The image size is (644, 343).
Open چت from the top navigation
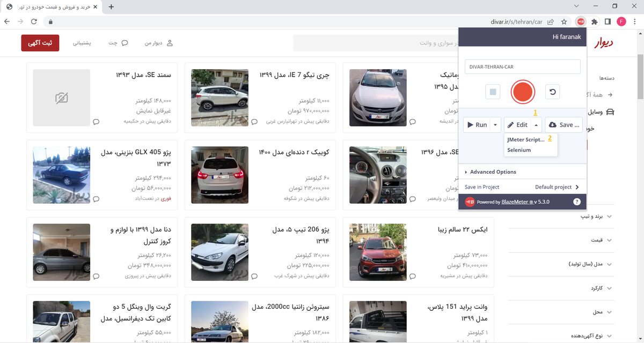[x=118, y=43]
